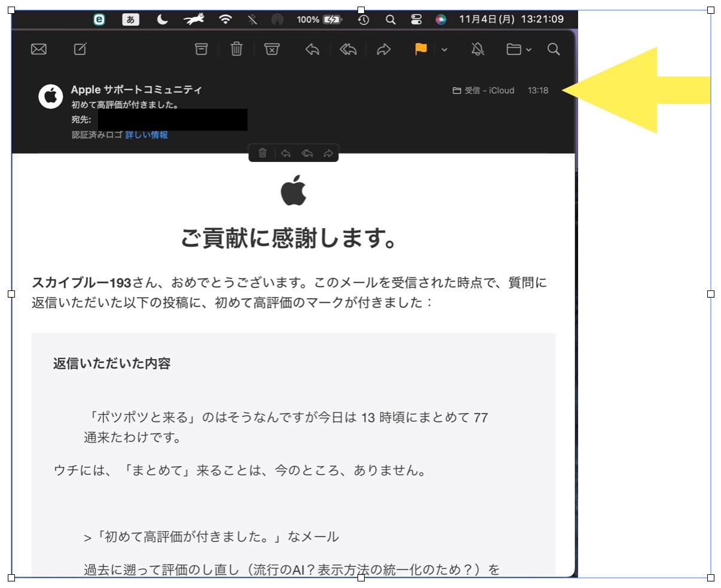The width and height of the screenshot is (721, 588).
Task: Toggle the orange flag on this message
Action: pos(421,50)
